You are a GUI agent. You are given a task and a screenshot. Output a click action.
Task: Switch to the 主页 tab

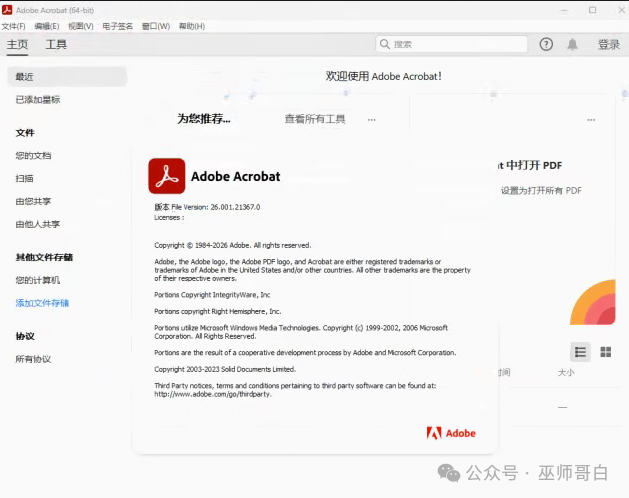(x=17, y=44)
